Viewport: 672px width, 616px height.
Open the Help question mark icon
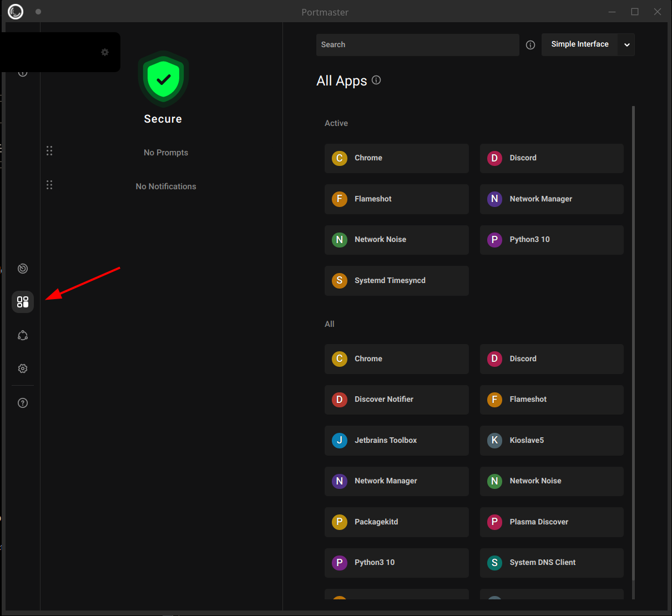click(22, 402)
